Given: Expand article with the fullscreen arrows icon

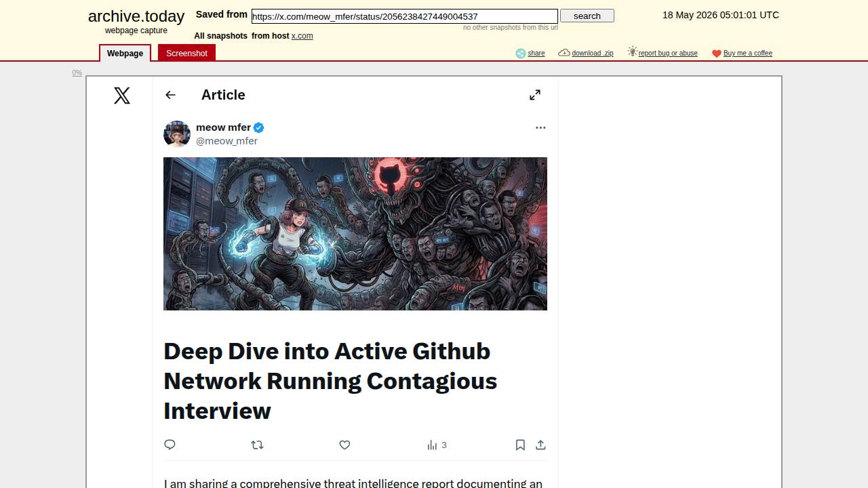Looking at the screenshot, I should point(535,95).
